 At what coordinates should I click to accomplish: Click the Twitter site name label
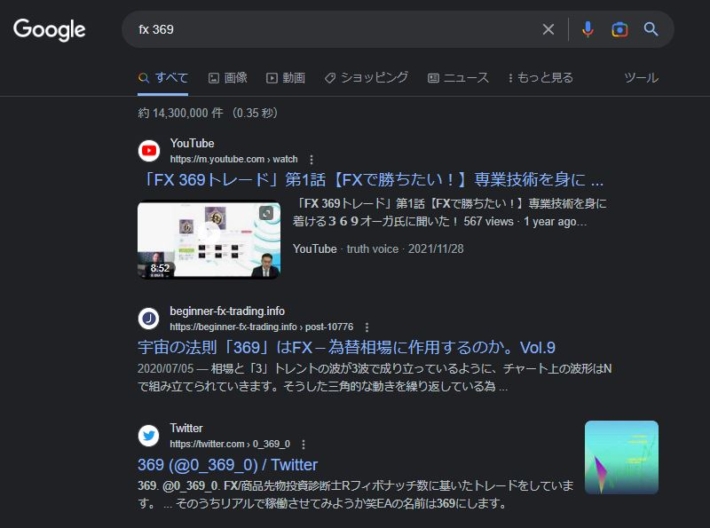186,428
